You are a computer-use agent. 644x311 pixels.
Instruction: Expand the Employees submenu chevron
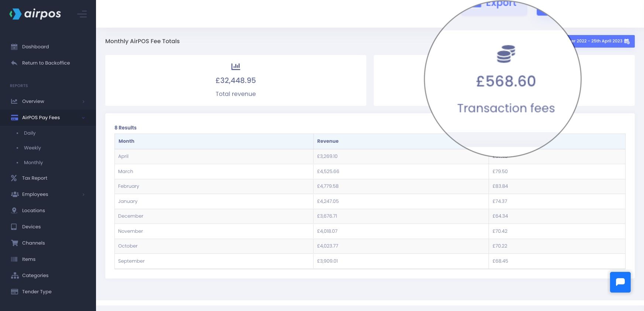(83, 194)
